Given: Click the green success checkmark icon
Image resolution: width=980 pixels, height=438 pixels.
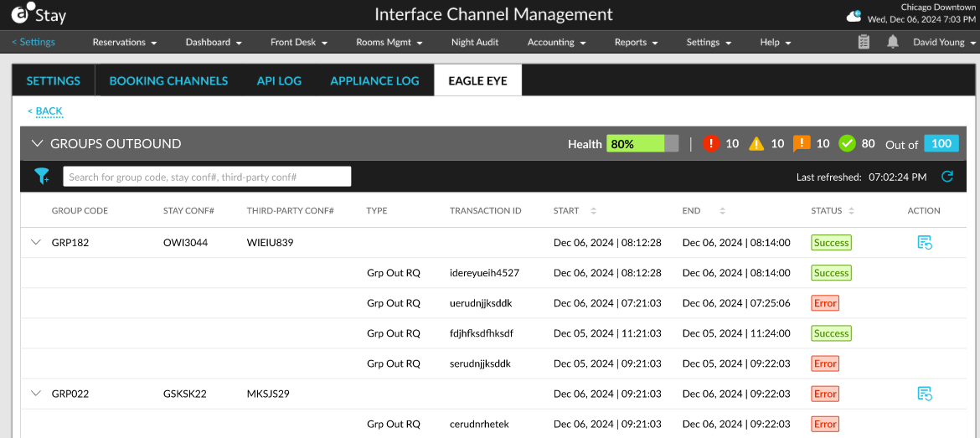Looking at the screenshot, I should (x=847, y=144).
